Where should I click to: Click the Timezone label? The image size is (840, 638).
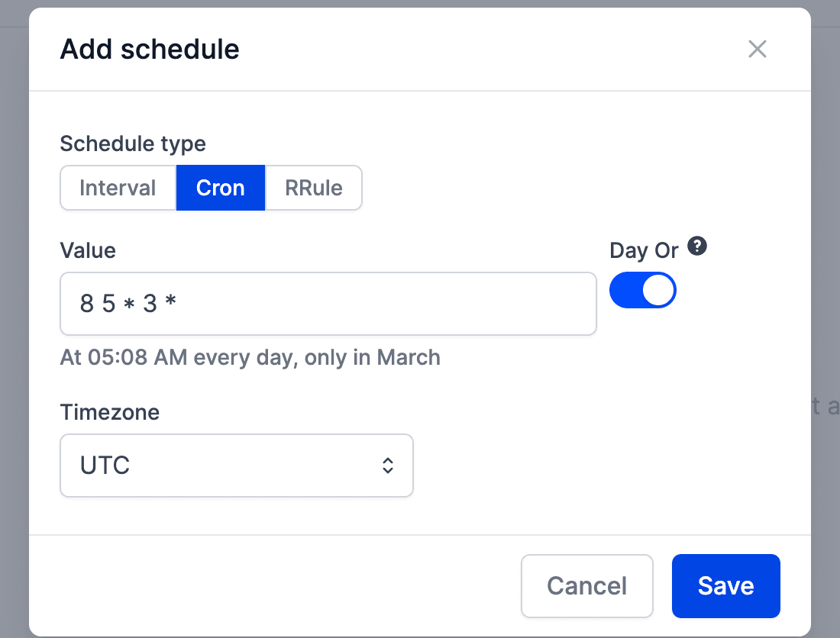pyautogui.click(x=110, y=412)
